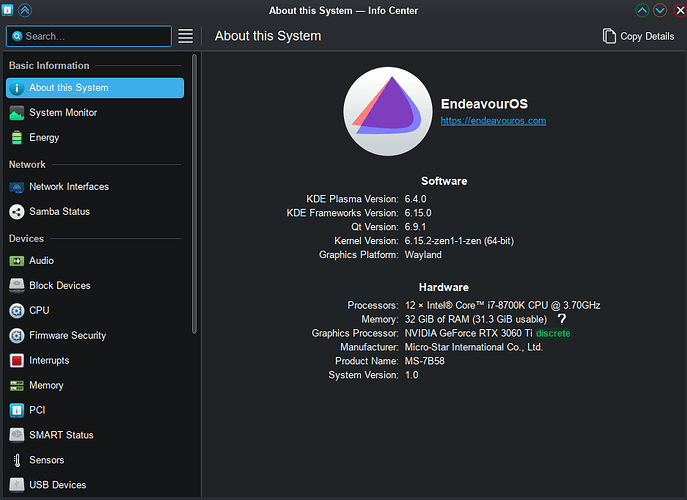Screen dimensions: 687x500
Task: Select the Energy battery icon
Action: pos(16,138)
